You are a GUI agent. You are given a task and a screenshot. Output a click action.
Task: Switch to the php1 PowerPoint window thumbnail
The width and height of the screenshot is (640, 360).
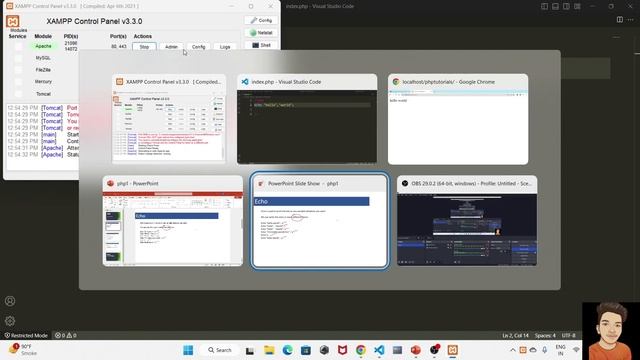(173, 221)
